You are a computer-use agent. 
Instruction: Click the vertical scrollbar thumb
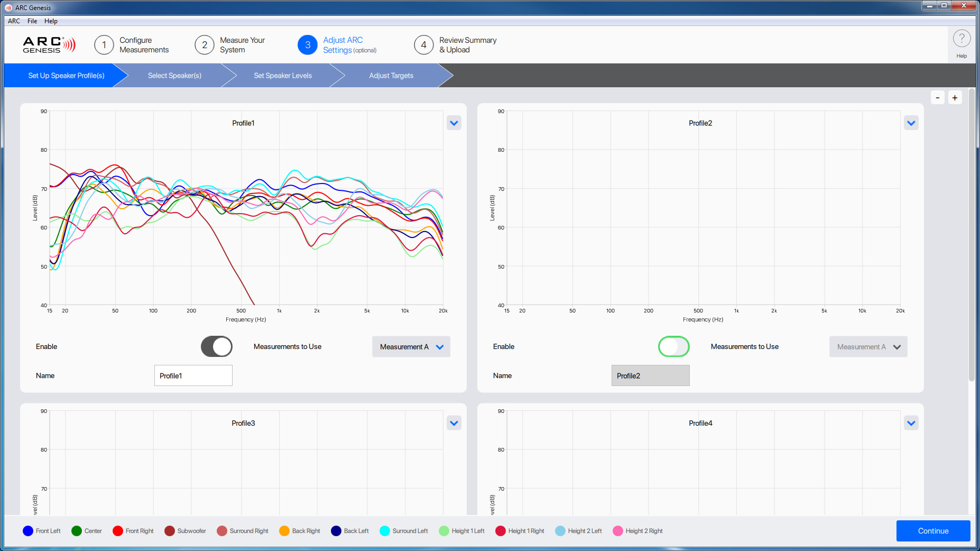tap(972, 235)
